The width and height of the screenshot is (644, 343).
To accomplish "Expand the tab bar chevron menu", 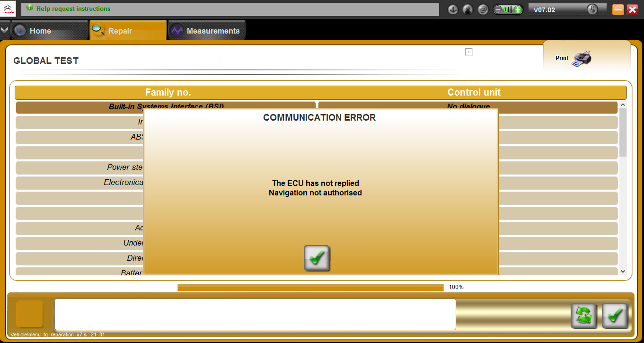I will (5, 30).
